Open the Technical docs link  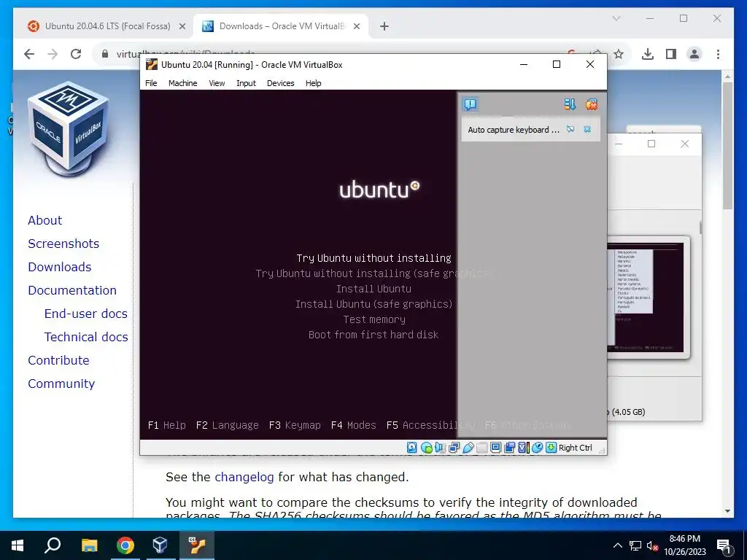[x=86, y=337]
